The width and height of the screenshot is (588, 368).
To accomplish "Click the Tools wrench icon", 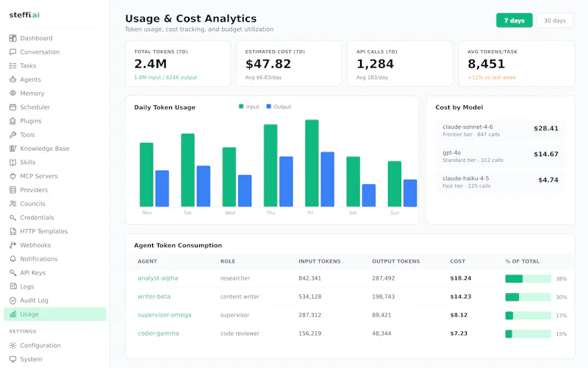I will pyautogui.click(x=12, y=135).
